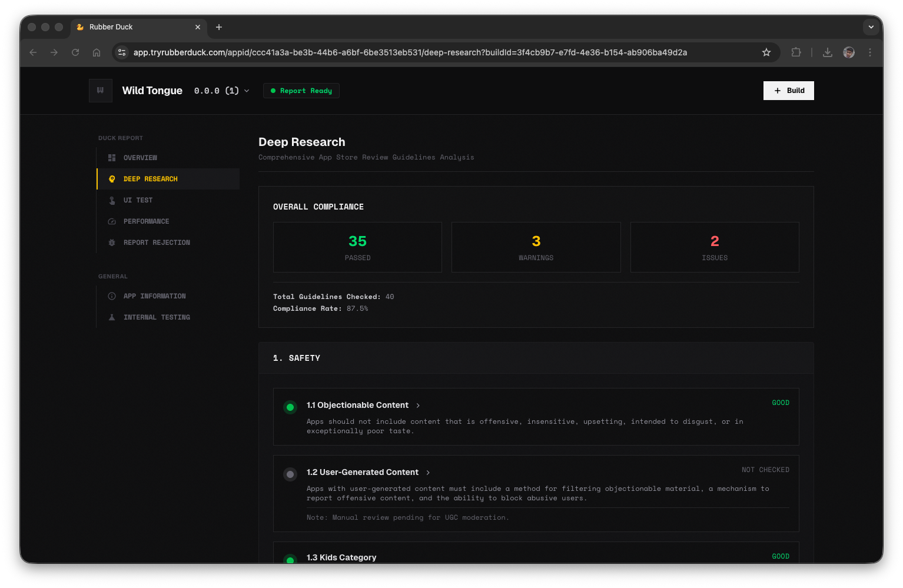
Task: Toggle the 1.2 User-Generated Content check circle
Action: pyautogui.click(x=290, y=474)
